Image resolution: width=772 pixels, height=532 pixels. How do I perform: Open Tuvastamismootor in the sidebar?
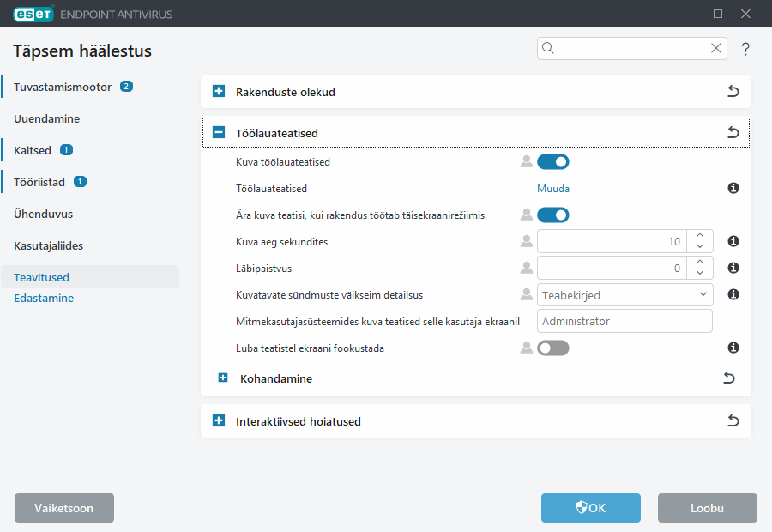point(63,87)
